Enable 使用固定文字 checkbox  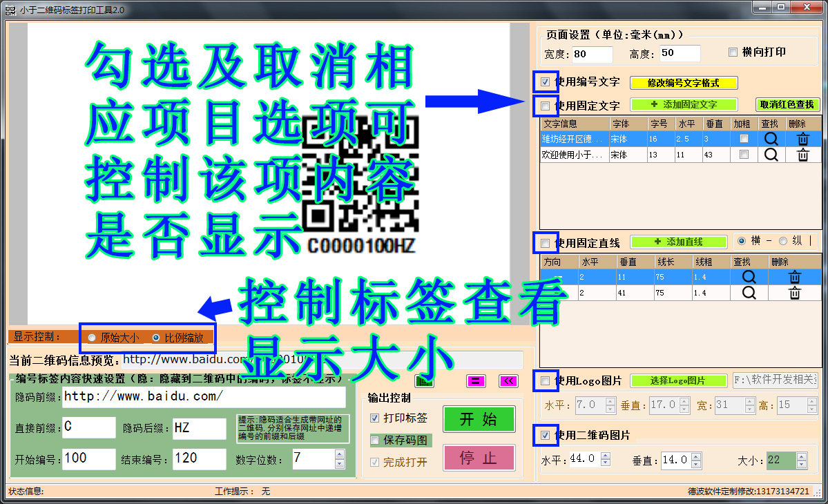[x=545, y=106]
